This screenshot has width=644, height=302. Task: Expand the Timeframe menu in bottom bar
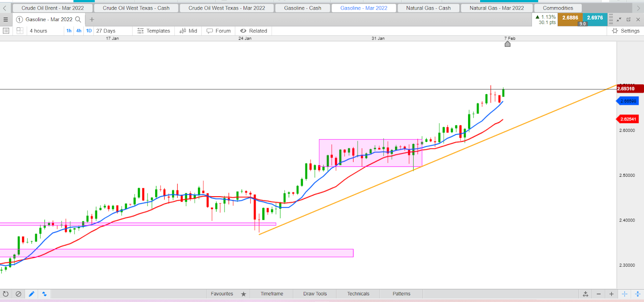272,294
